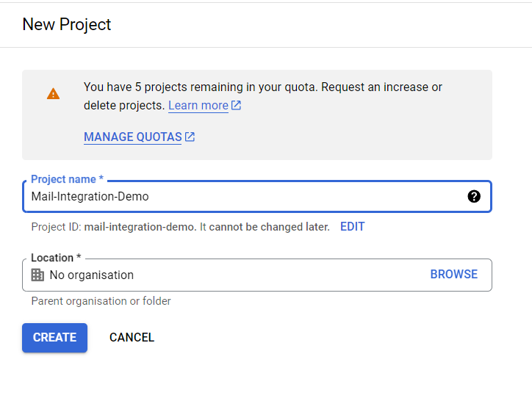Click the 'It cannot be changed later' note

tap(265, 227)
